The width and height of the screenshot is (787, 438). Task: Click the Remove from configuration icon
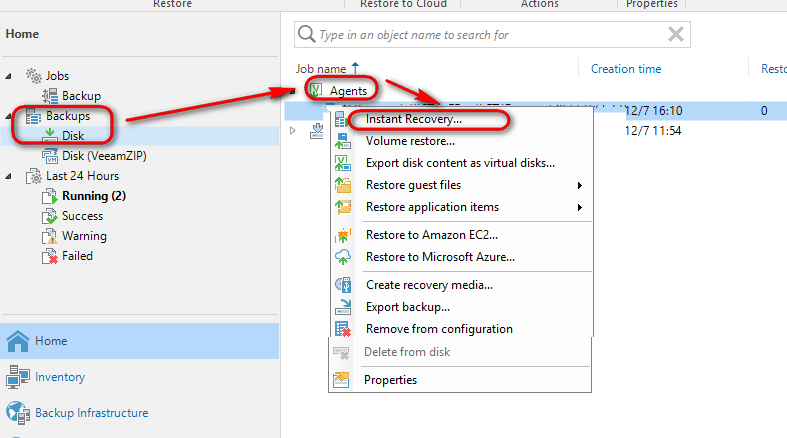pos(343,329)
